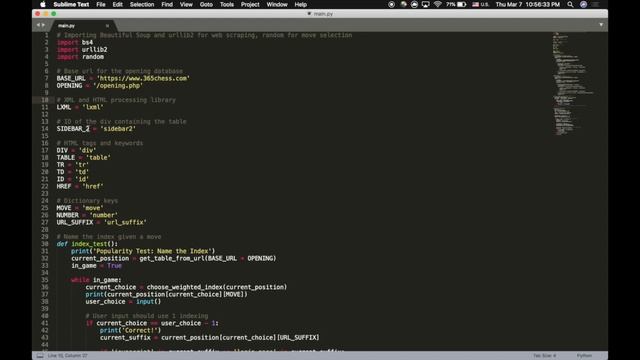Click the round colorful menu bar icon beside the recording indicator
The height and width of the screenshot is (360, 640).
(403, 4)
